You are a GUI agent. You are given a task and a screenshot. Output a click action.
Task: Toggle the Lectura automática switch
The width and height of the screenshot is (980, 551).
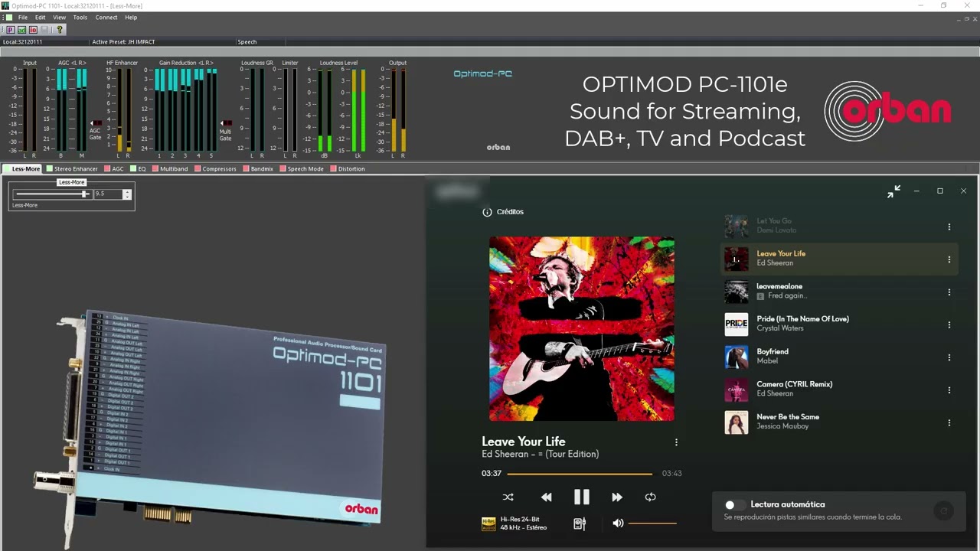tap(734, 505)
